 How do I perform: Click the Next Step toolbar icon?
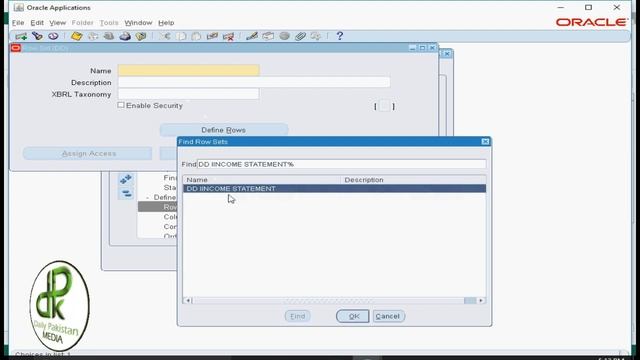click(93, 36)
